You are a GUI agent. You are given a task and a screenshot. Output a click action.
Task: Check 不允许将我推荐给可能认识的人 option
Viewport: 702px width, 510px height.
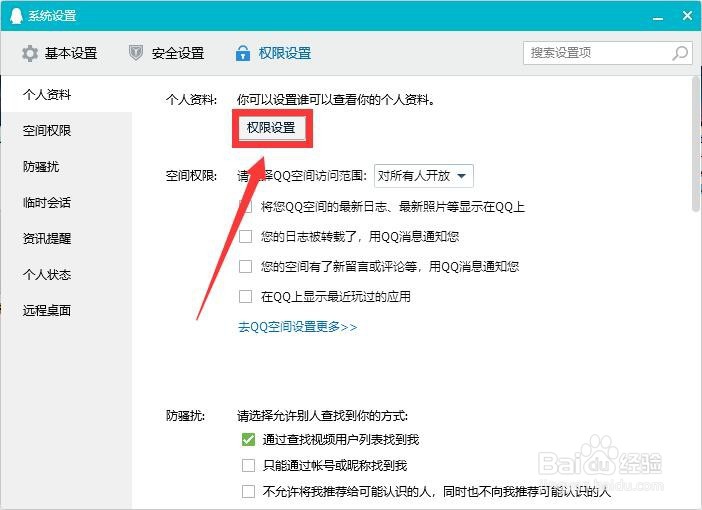pos(248,491)
